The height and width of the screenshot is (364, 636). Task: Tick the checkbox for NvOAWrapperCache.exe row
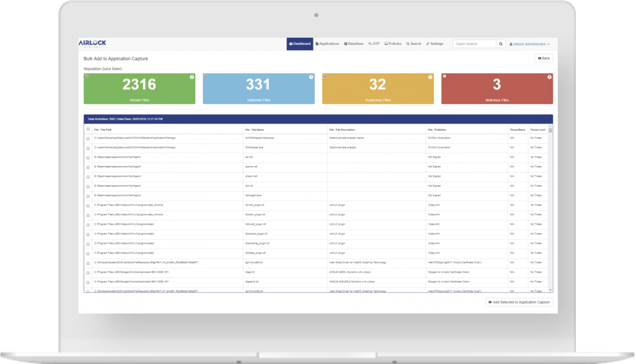coord(88,139)
